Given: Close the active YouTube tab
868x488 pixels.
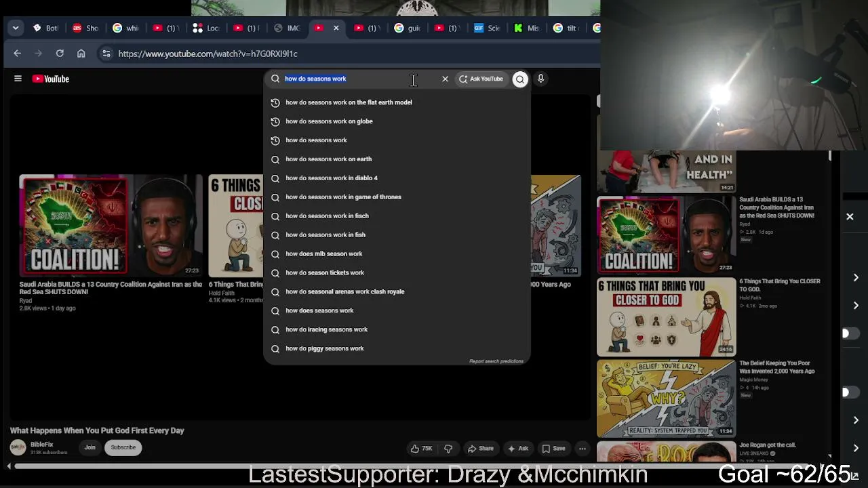Looking at the screenshot, I should (336, 28).
